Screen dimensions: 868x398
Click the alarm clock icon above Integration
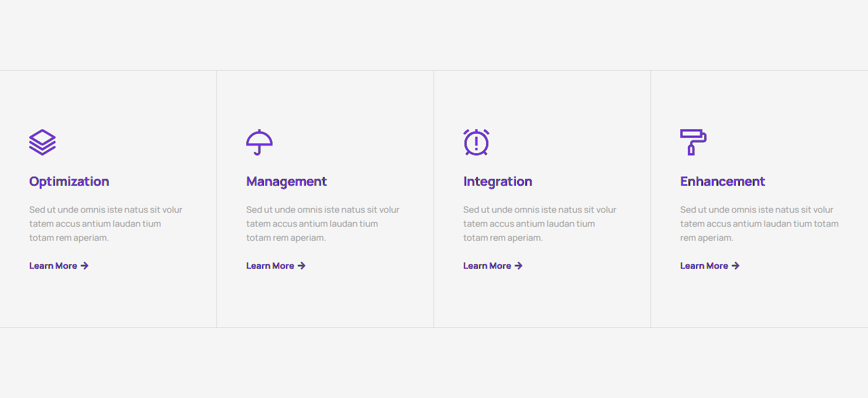(x=476, y=142)
